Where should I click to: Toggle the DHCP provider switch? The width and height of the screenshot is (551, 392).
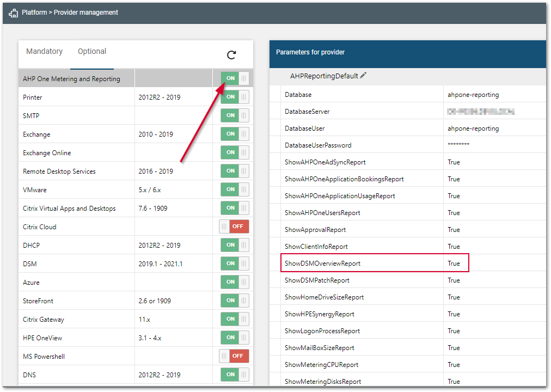(235, 245)
